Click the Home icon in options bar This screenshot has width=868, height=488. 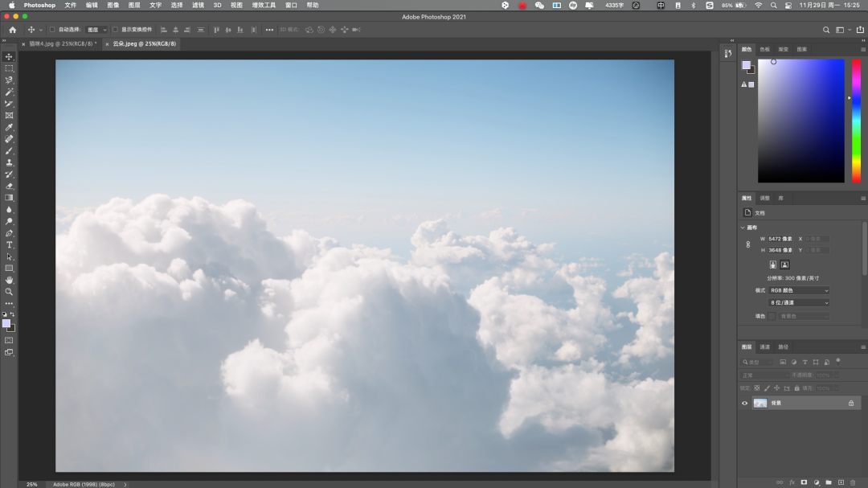[12, 30]
